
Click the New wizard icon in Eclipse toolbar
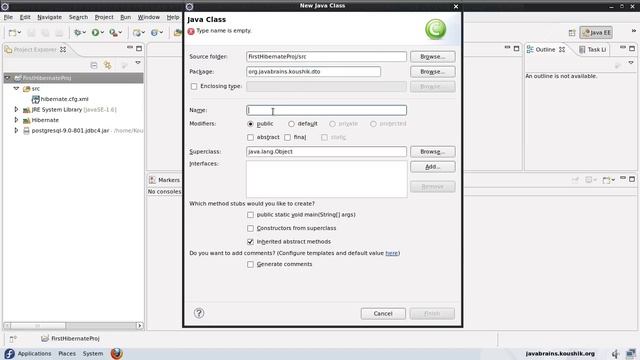(x=12, y=33)
